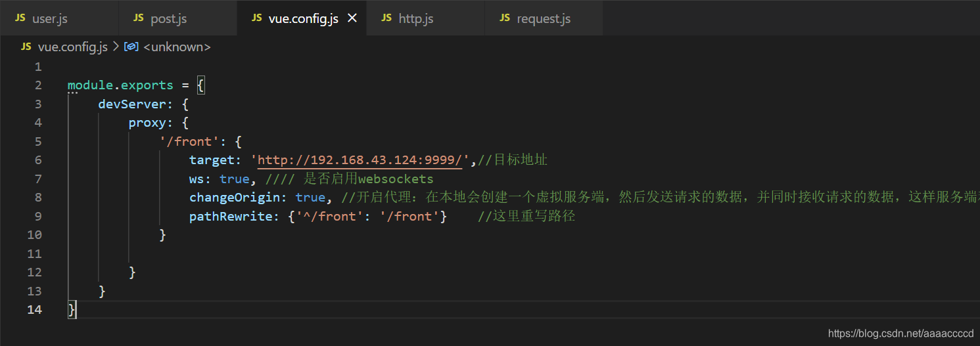Click the JS icon on post.js tab
This screenshot has width=980, height=346.
[138, 18]
